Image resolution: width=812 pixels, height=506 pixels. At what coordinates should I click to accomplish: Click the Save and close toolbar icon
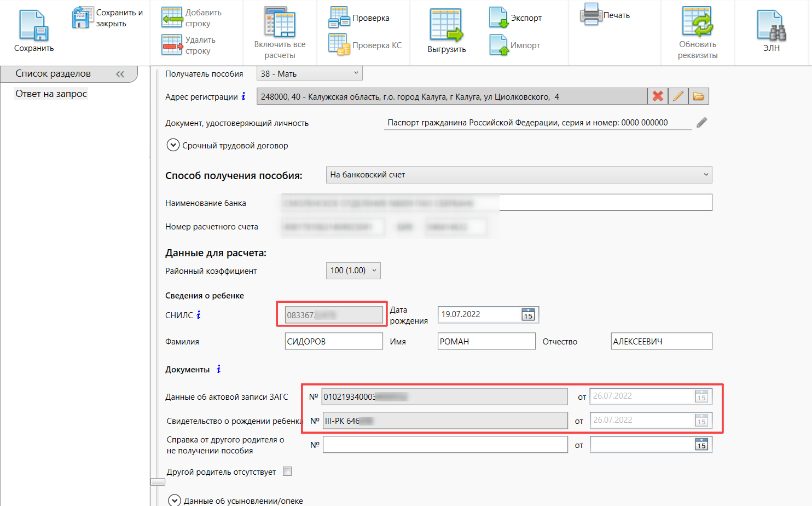(x=83, y=18)
